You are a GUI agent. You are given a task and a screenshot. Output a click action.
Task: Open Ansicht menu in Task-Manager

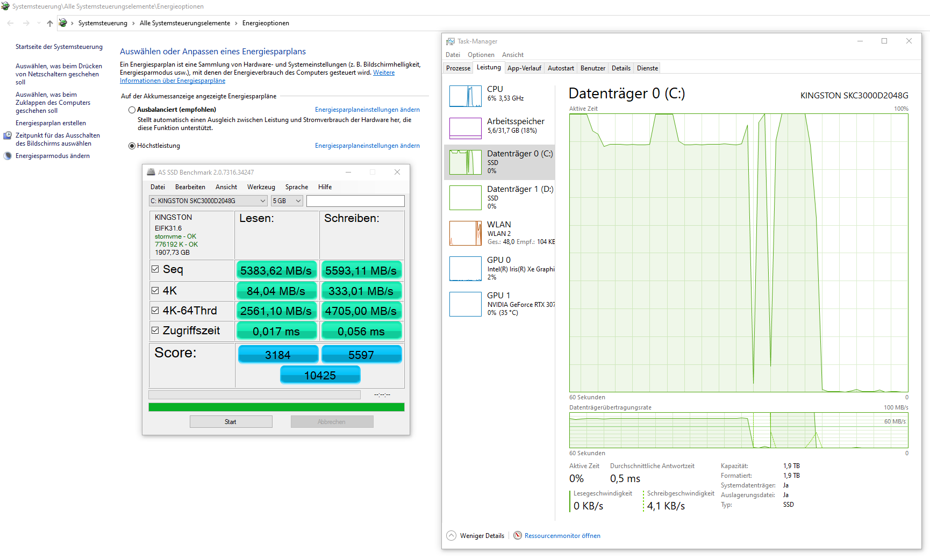512,55
